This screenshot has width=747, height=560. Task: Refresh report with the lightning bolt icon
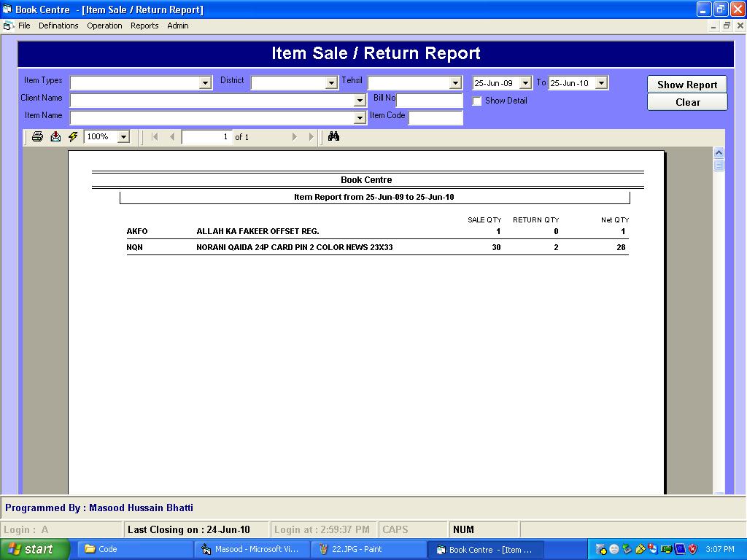click(x=73, y=137)
